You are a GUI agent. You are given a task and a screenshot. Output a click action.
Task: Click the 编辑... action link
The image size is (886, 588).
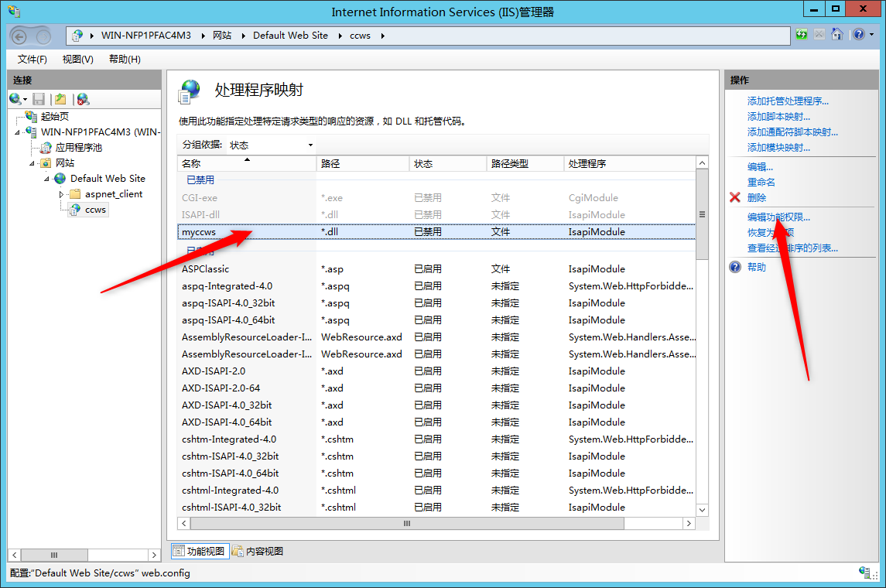[x=760, y=166]
